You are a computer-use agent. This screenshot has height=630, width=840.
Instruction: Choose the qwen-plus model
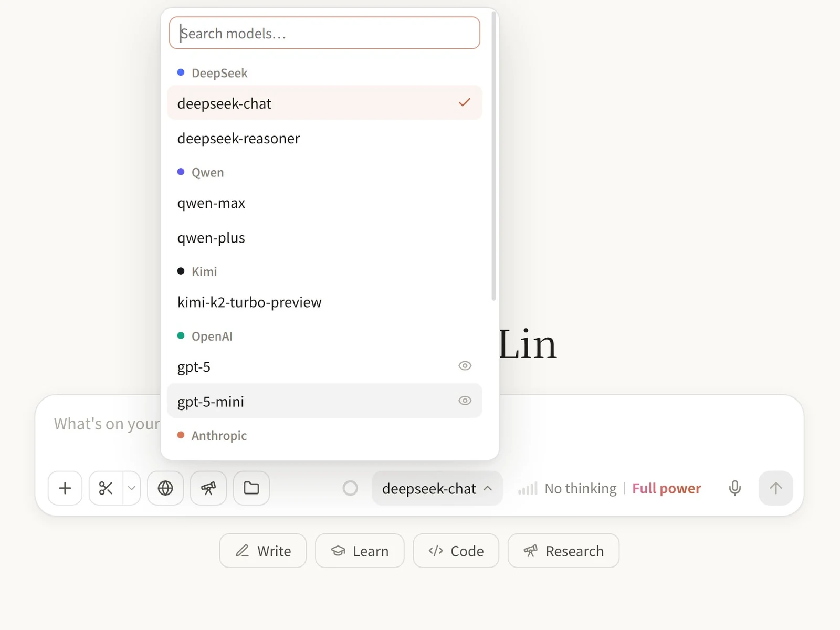[x=324, y=237]
